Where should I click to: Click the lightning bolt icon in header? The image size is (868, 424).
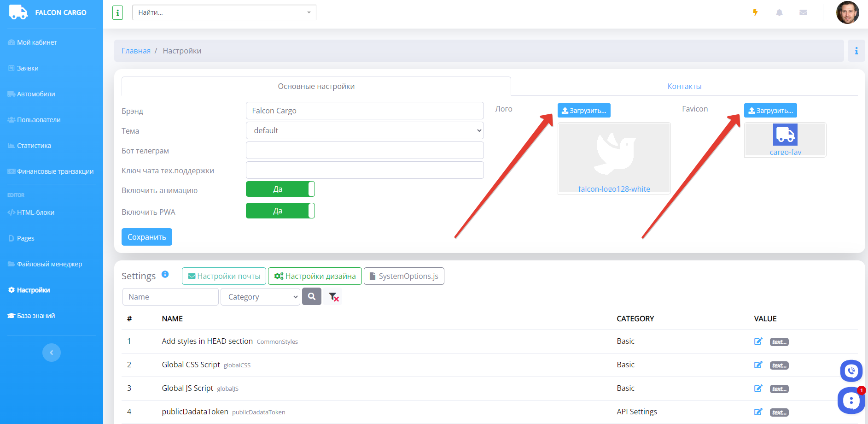755,12
